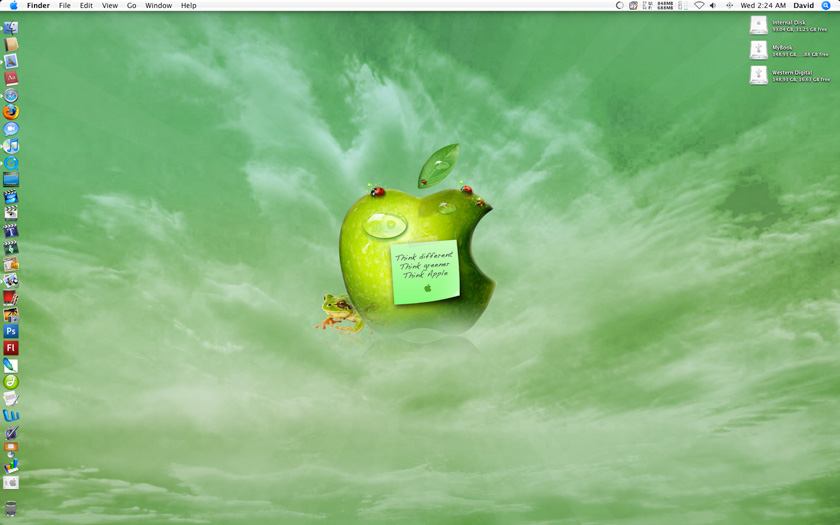Launch Microsoft Word blue W icon
The width and height of the screenshot is (840, 525).
click(x=11, y=416)
